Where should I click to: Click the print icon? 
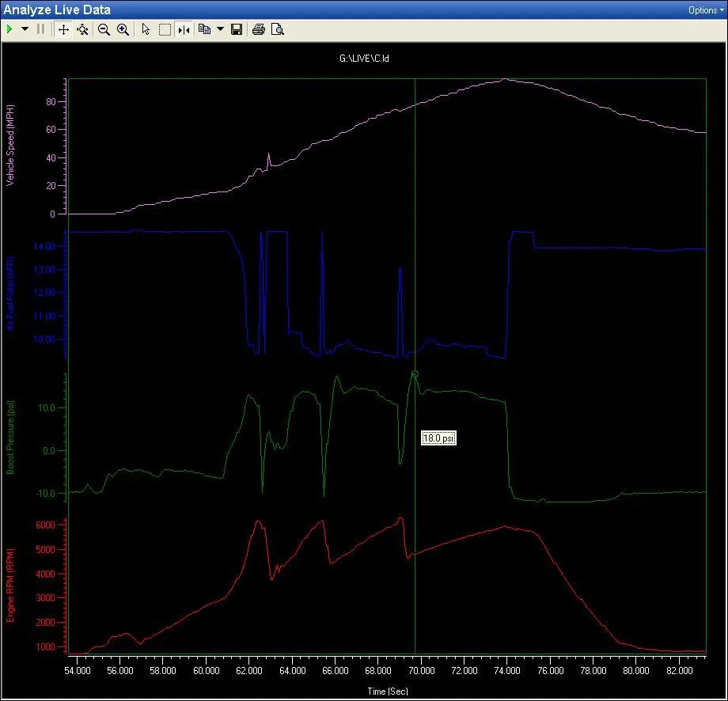tap(258, 29)
